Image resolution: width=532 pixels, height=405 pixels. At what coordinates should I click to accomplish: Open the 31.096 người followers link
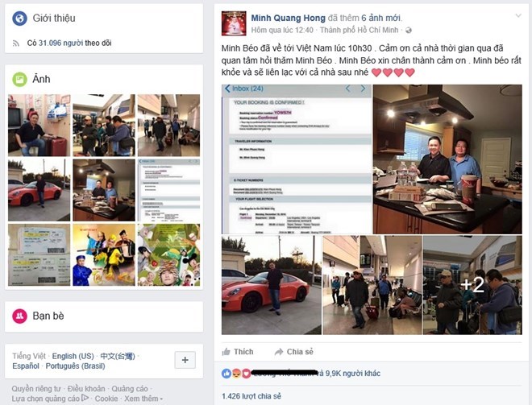60,43
